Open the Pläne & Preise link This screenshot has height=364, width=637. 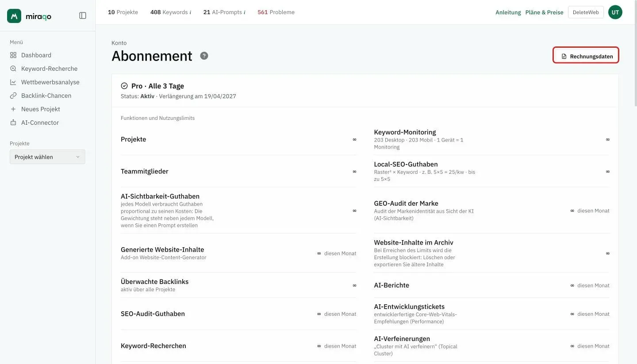[x=545, y=12]
